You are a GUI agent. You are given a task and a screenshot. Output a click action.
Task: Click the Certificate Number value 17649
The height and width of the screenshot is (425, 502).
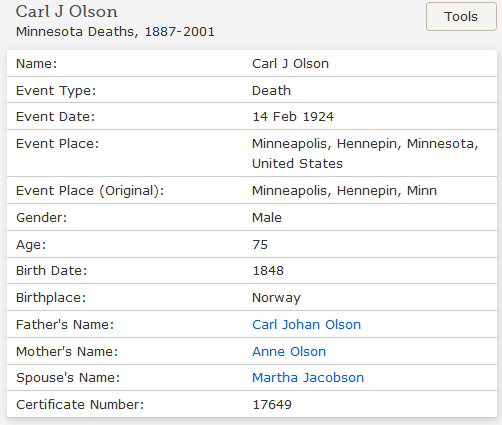tap(272, 404)
